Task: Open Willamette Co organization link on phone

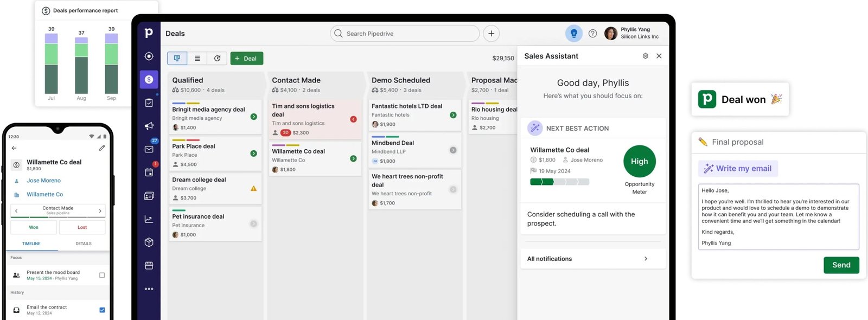Action: click(x=45, y=194)
